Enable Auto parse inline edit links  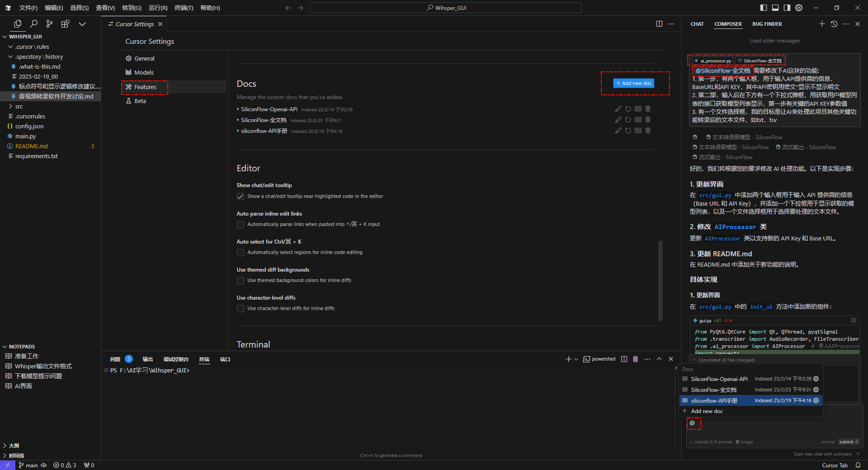tap(241, 225)
